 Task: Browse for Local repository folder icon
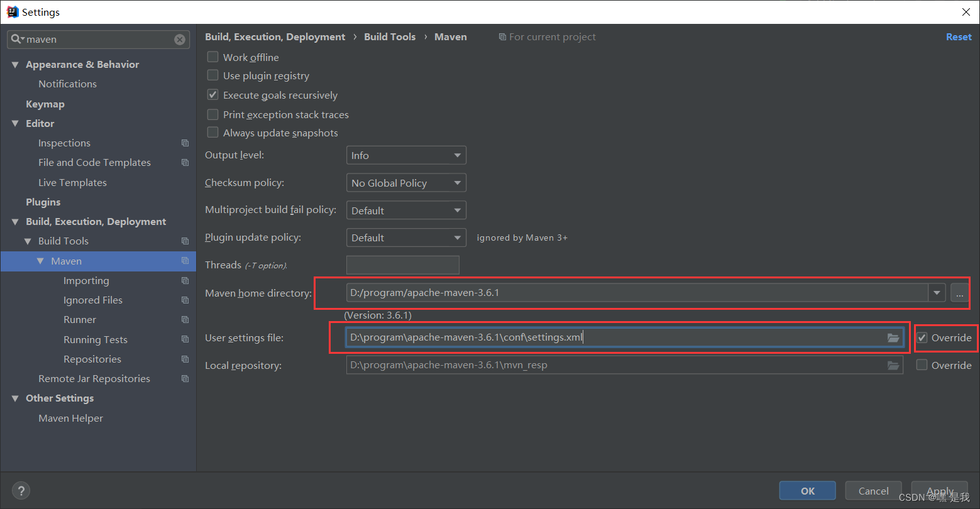(x=893, y=365)
